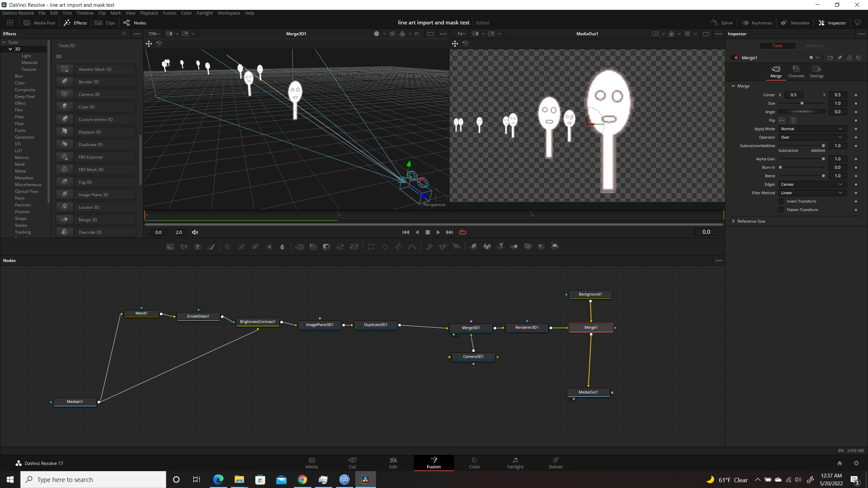The width and height of the screenshot is (868, 488).
Task: Toggle the Nodes panel button
Action: click(x=135, y=23)
